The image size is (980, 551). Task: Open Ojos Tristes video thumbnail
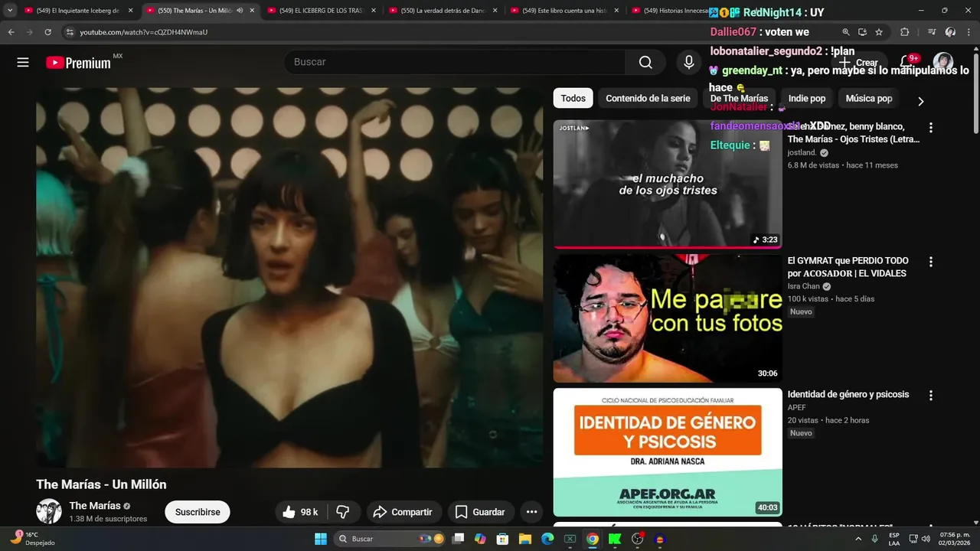pos(668,184)
